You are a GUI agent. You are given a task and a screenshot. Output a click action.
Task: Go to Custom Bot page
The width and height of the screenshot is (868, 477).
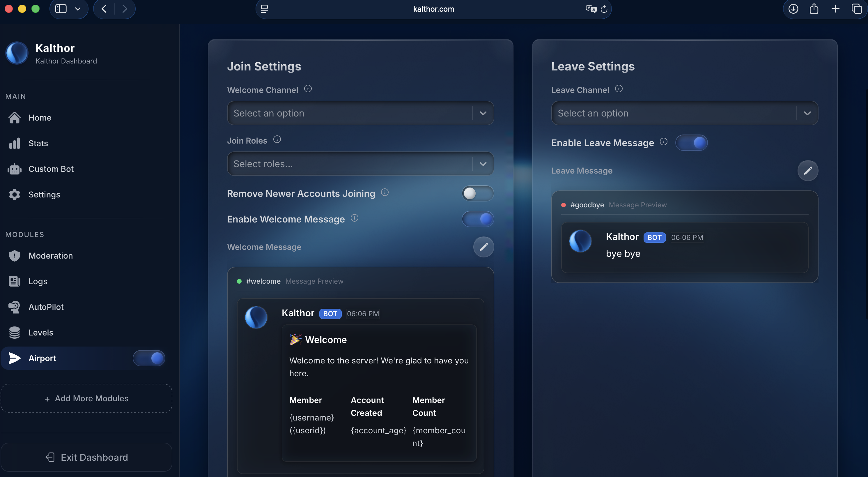51,169
